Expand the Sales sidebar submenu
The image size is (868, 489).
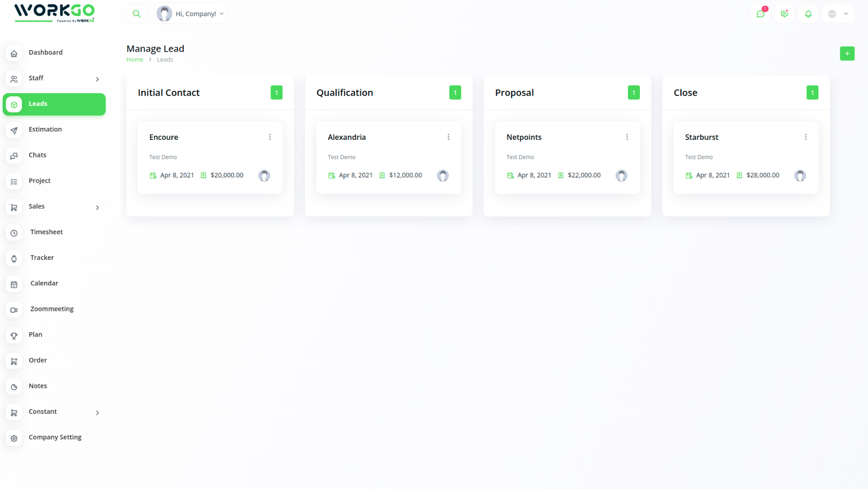click(x=97, y=208)
